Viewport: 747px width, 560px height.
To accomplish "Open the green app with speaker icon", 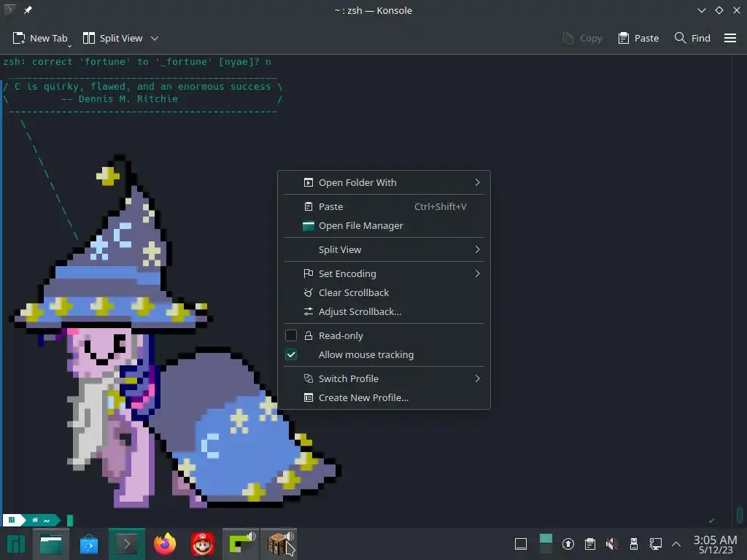I will coord(241,544).
